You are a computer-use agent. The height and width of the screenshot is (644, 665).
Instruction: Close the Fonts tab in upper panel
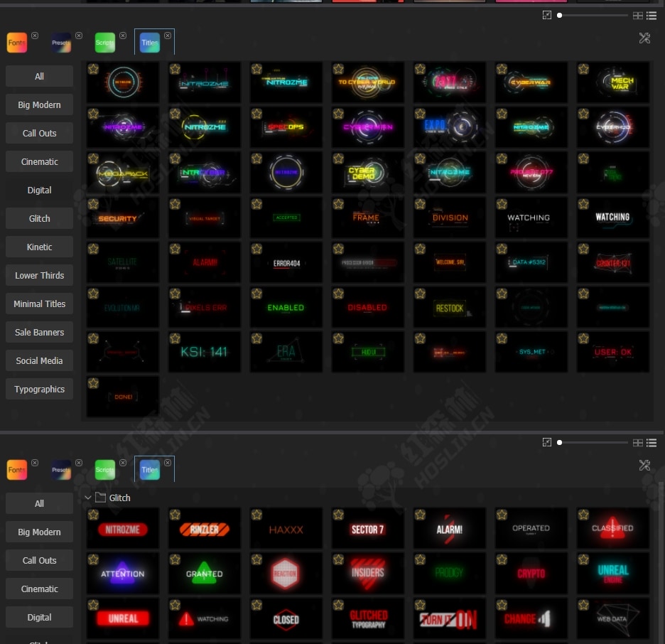(35, 36)
